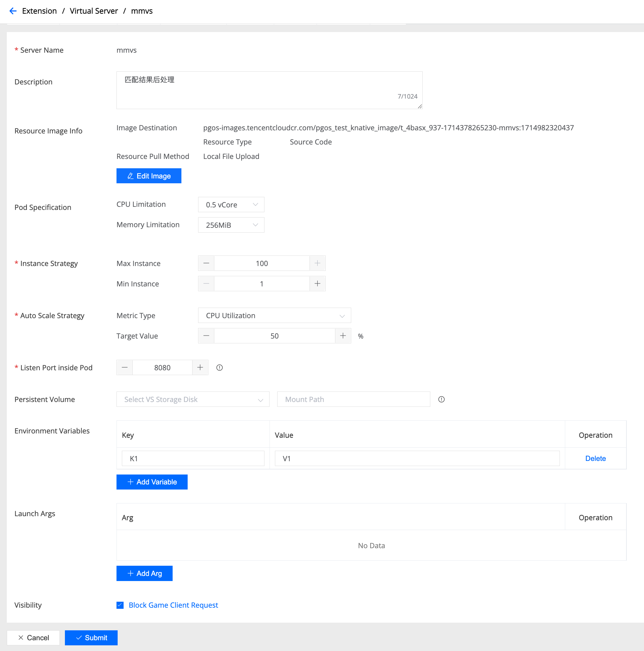Image resolution: width=644 pixels, height=651 pixels.
Task: Click the Edit Image button
Action: click(149, 176)
